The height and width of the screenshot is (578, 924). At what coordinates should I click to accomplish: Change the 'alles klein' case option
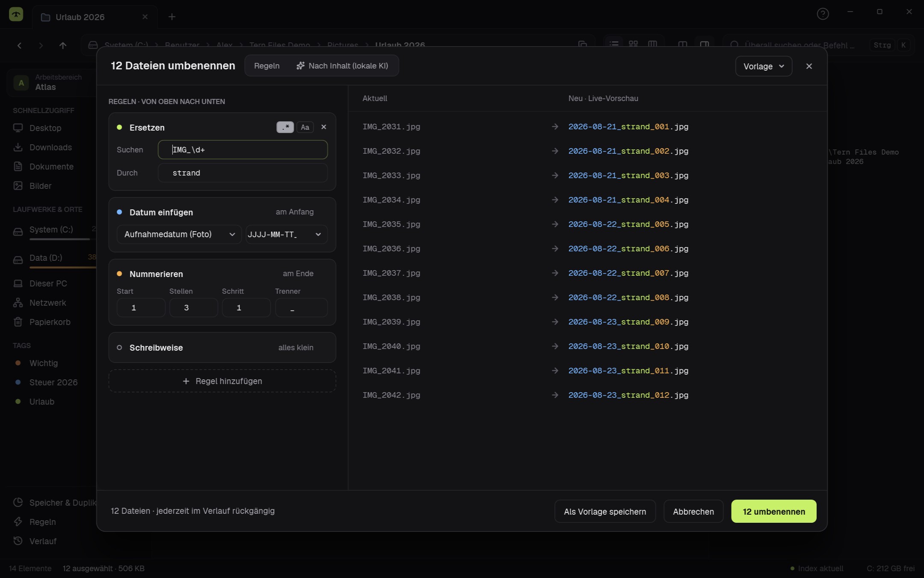point(296,348)
